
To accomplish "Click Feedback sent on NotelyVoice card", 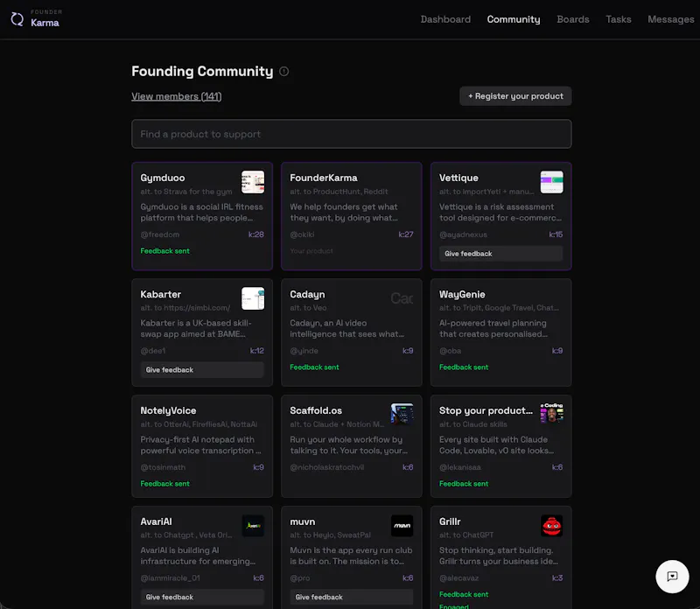I will click(164, 484).
